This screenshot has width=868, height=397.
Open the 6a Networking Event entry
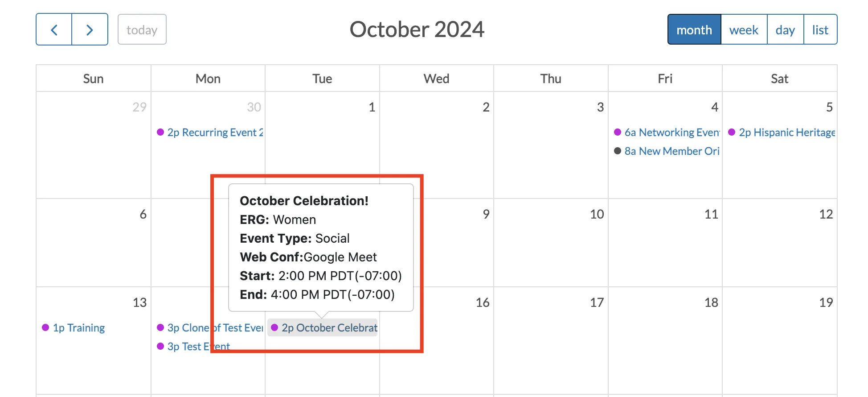point(667,132)
